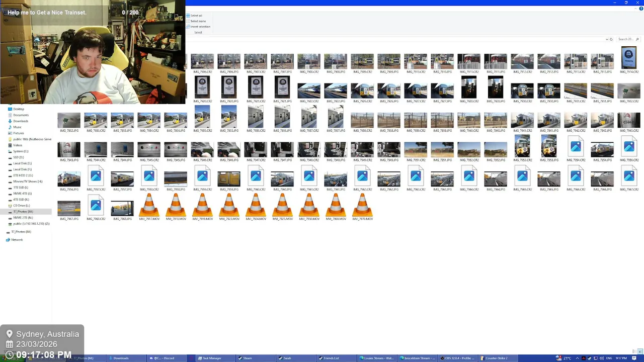Switch to Discord in the taskbar
This screenshot has width=644, height=362.
click(166, 358)
